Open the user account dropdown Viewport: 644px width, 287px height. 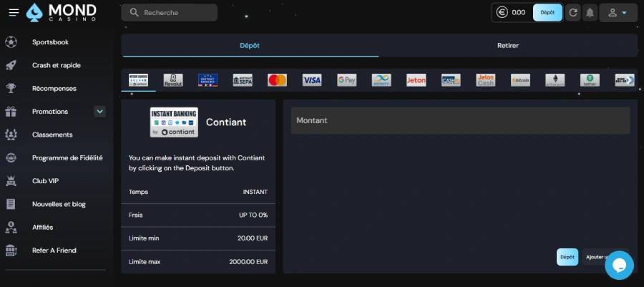tap(618, 13)
